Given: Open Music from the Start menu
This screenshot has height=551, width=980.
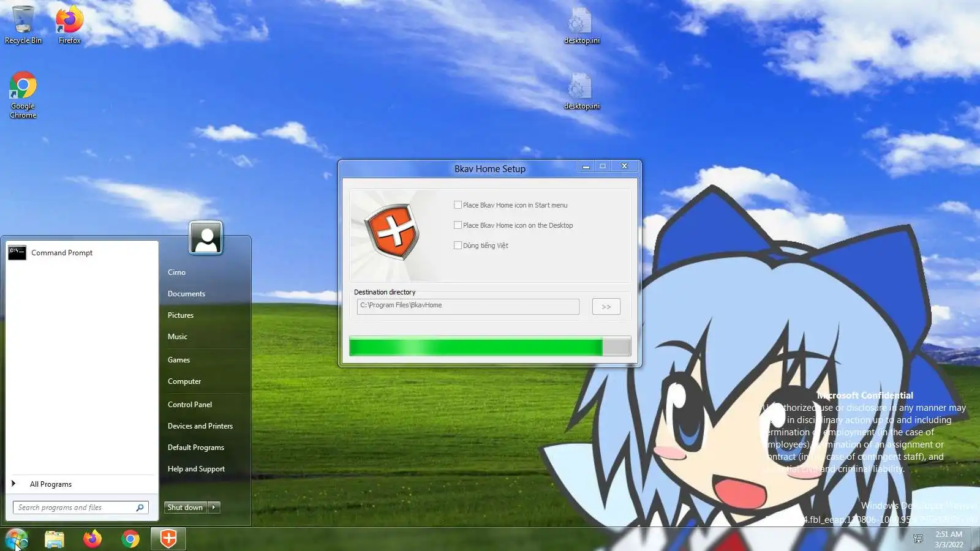Looking at the screenshot, I should tap(178, 337).
